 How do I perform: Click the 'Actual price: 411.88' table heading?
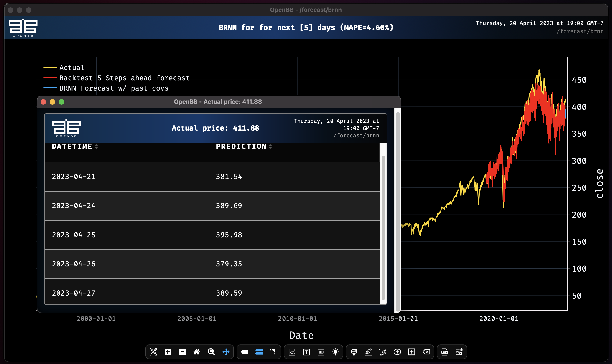(x=215, y=128)
